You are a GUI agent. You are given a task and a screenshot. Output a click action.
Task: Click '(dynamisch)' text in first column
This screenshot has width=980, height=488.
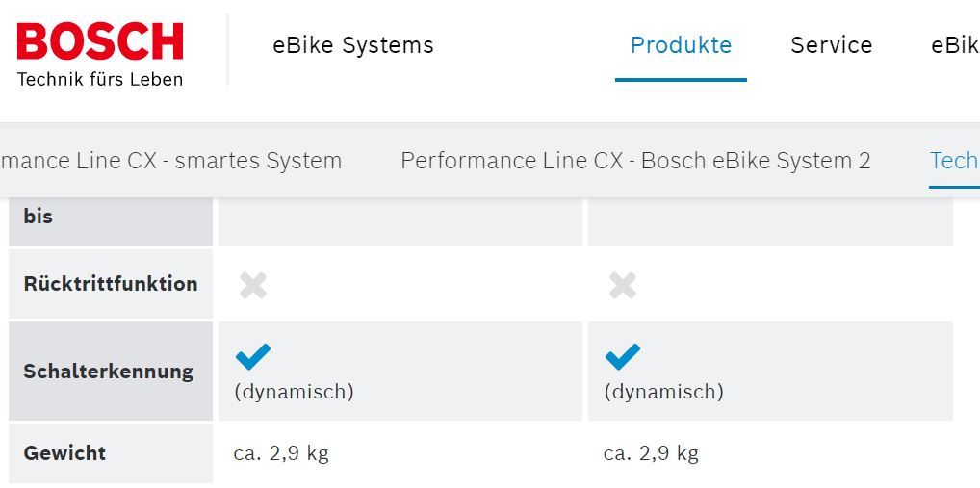click(294, 392)
